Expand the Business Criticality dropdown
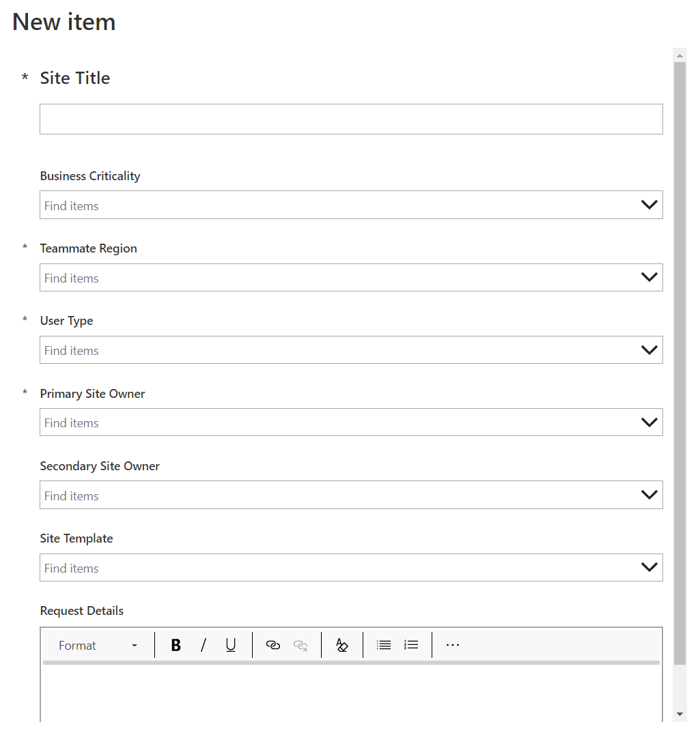Viewport: 700px width, 733px height. coord(648,205)
